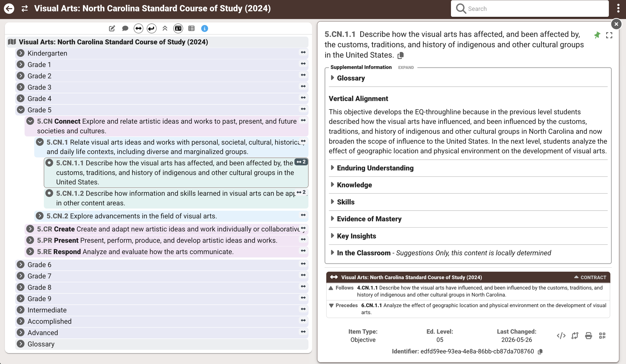Screen dimensions: 626x364
Task: Toggle the item details card icon
Action: (178, 29)
